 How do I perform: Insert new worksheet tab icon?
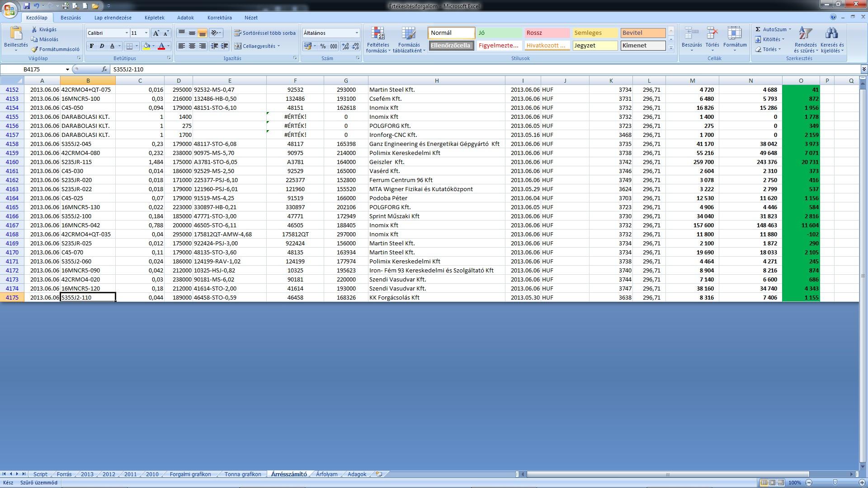click(x=379, y=474)
